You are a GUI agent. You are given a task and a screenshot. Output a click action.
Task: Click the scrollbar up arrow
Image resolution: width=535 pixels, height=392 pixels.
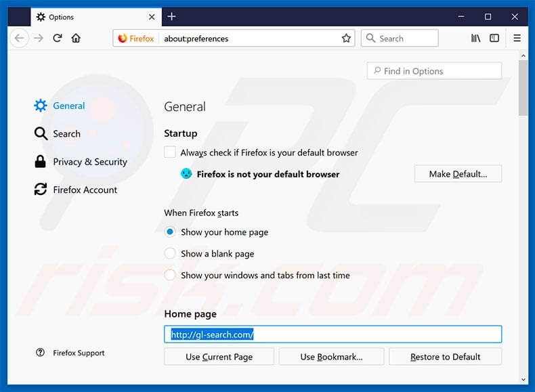tap(523, 56)
